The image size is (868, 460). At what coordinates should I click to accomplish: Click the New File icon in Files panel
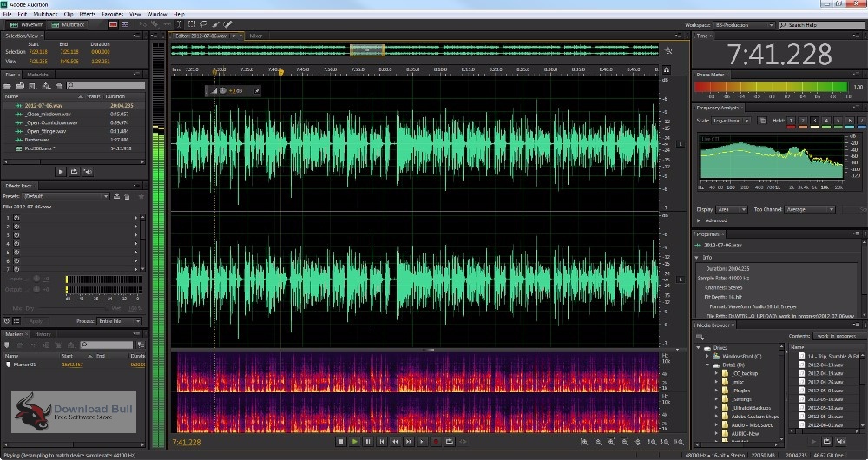point(33,86)
